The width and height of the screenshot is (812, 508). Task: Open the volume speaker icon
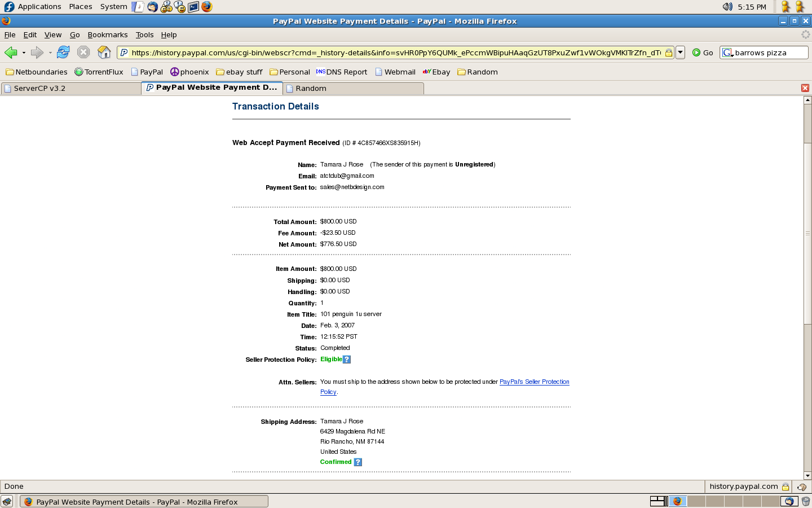[x=727, y=7]
